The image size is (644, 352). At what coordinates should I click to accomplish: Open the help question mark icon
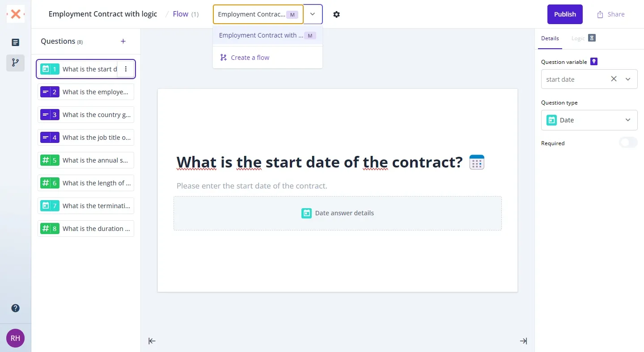(15, 308)
